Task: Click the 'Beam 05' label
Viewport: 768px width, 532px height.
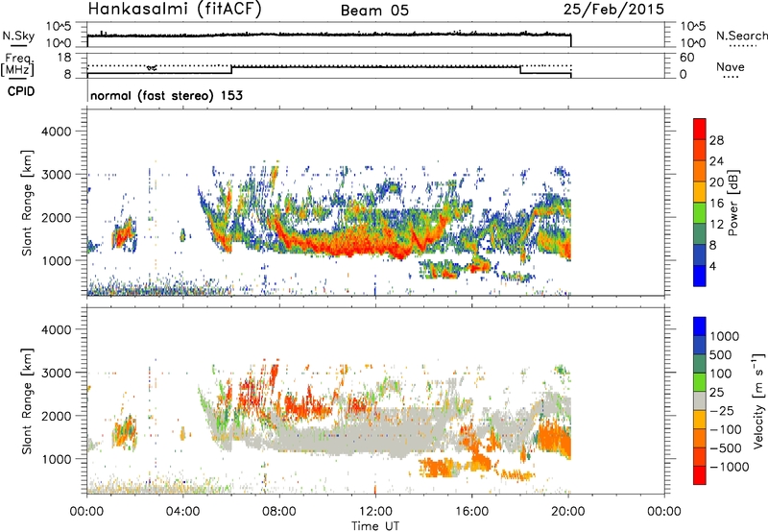Action: [x=374, y=11]
